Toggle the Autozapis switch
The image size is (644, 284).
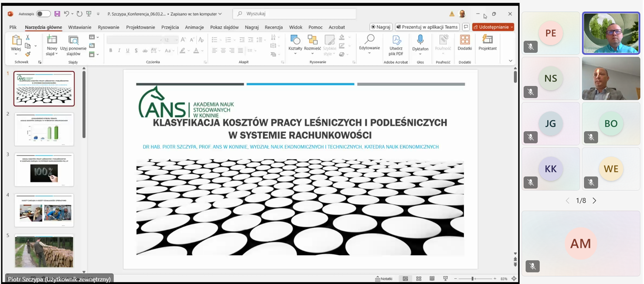click(x=43, y=14)
